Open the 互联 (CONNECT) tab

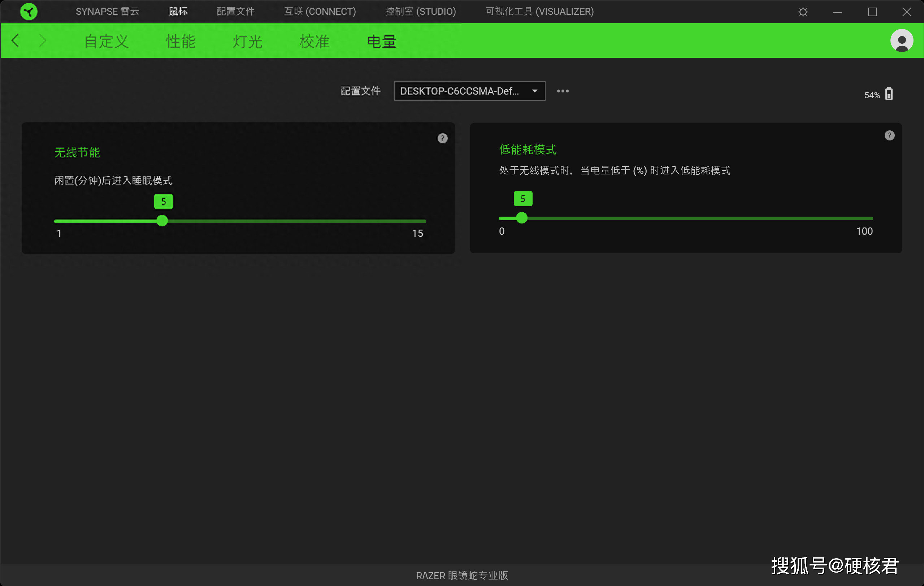point(320,12)
